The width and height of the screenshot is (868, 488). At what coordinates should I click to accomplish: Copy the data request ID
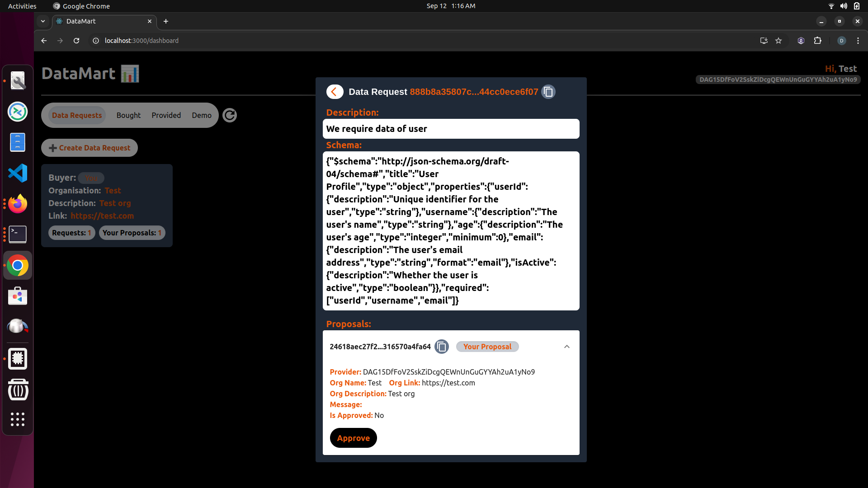coord(548,92)
